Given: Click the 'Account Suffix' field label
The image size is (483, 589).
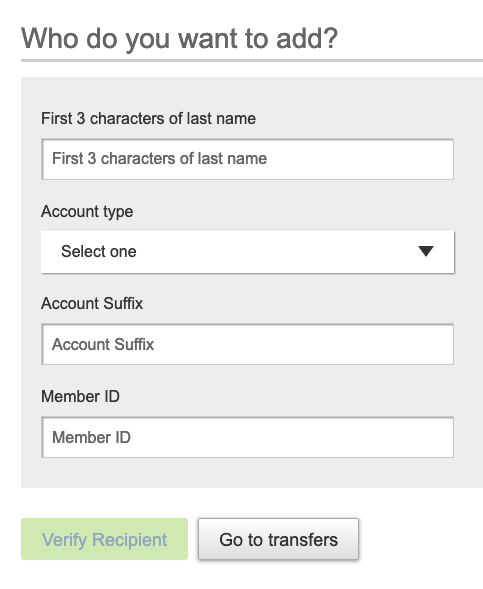Looking at the screenshot, I should tap(92, 304).
